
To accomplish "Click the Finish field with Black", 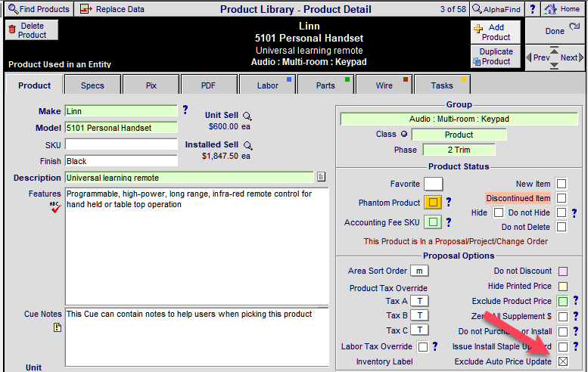I will pos(121,161).
